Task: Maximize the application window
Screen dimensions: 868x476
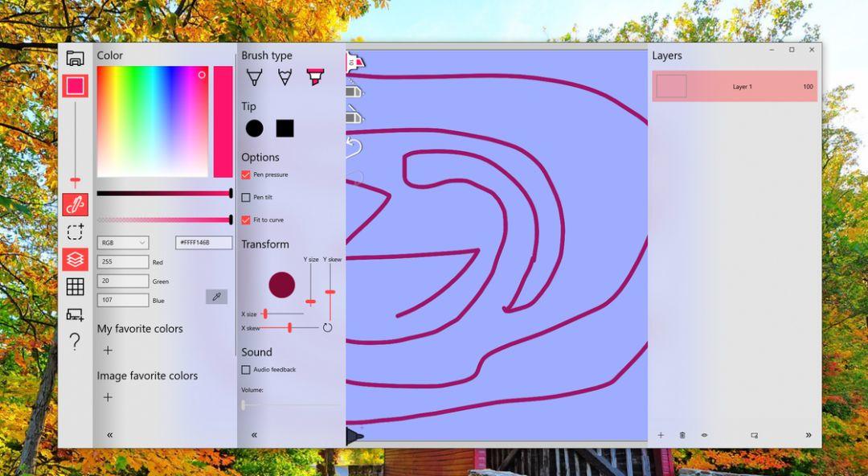Action: pyautogui.click(x=792, y=50)
